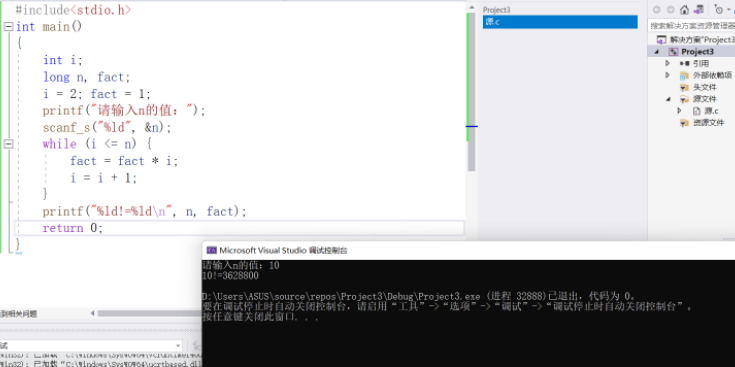The width and height of the screenshot is (735, 367).
Task: Select highlighted 源.c entry in middle panel
Action: coord(560,22)
